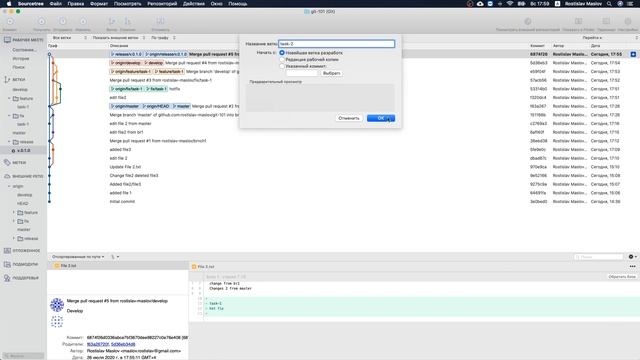Open the Действия menu

193,4
